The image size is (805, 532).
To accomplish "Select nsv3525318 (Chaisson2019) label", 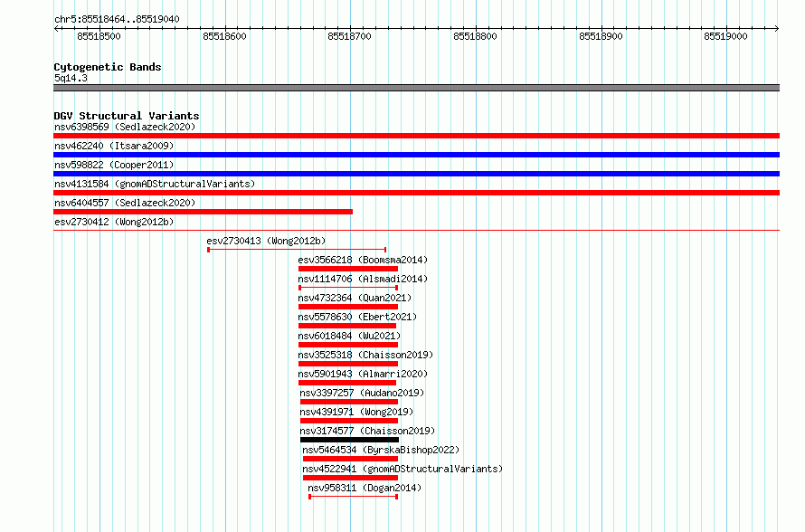I will coord(365,355).
